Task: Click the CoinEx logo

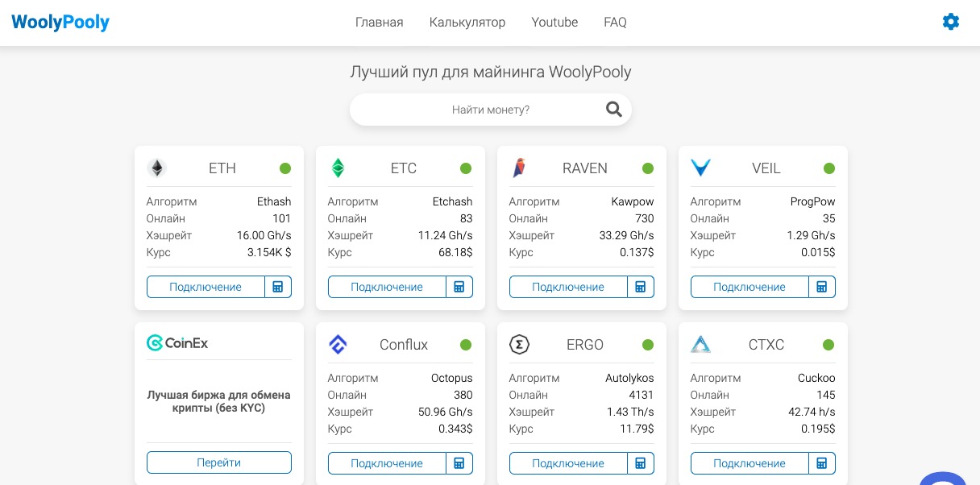Action: click(x=177, y=343)
